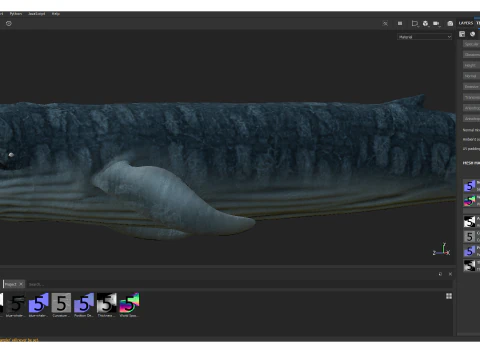
Task: Select the Emissive channel button
Action: pos(471,87)
